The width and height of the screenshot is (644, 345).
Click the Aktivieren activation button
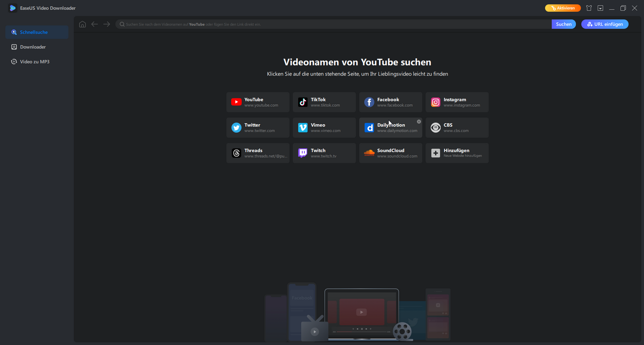pyautogui.click(x=563, y=8)
